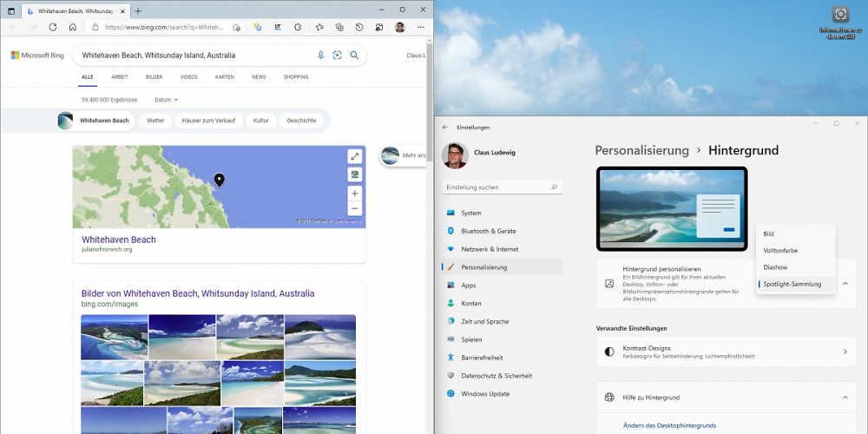
Task: Open the Edge collections icon
Action: (x=339, y=27)
